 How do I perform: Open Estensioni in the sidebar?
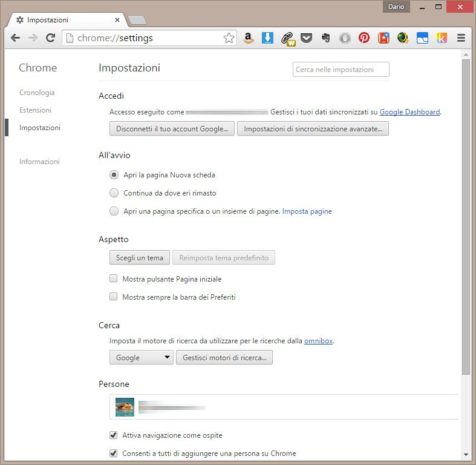pos(35,110)
